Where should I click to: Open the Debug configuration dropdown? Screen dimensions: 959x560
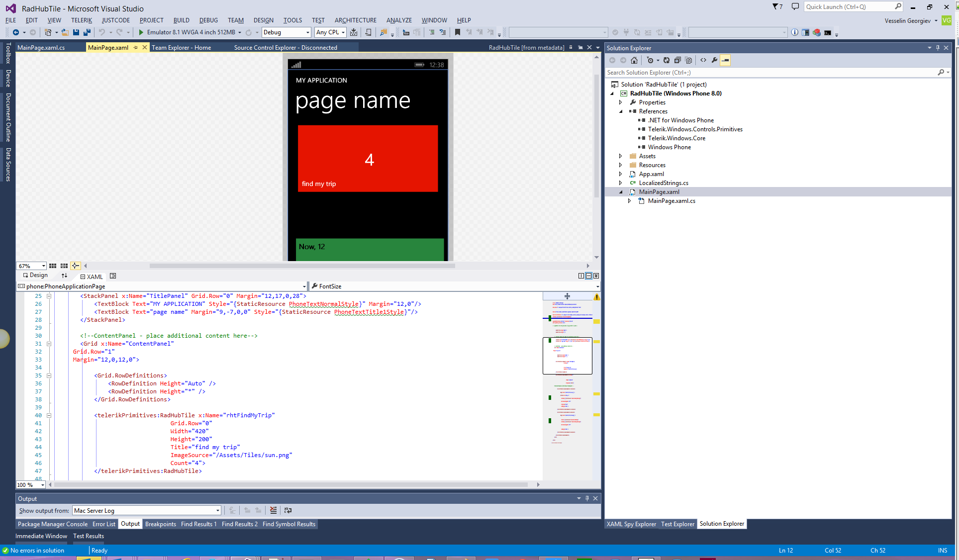pyautogui.click(x=286, y=32)
